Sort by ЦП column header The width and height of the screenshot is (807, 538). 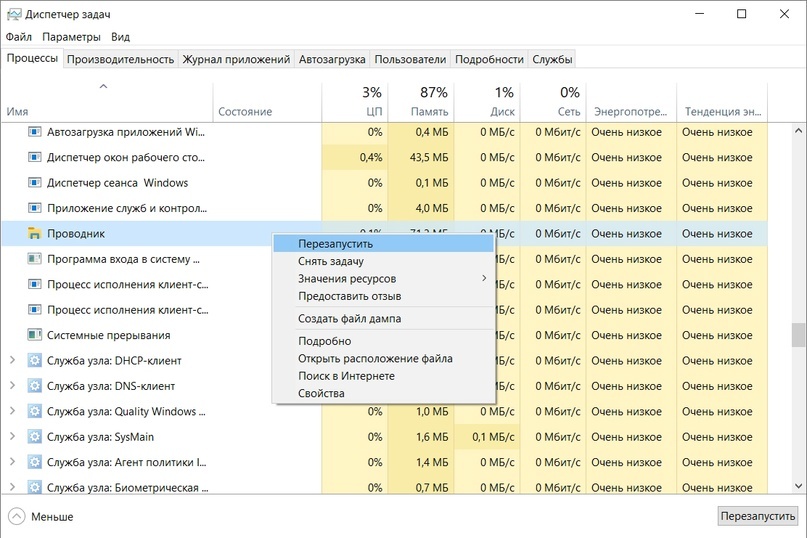355,101
